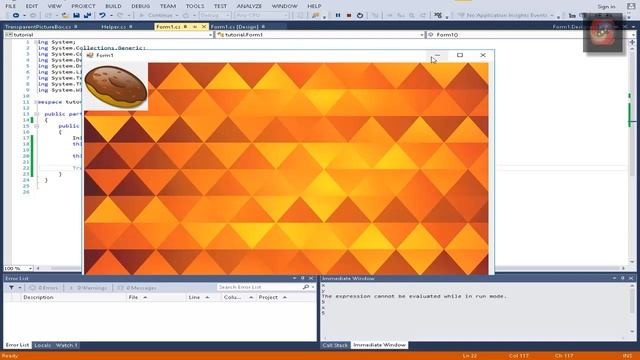Restart the debug session icon
This screenshot has height=360, width=640.
360,16
